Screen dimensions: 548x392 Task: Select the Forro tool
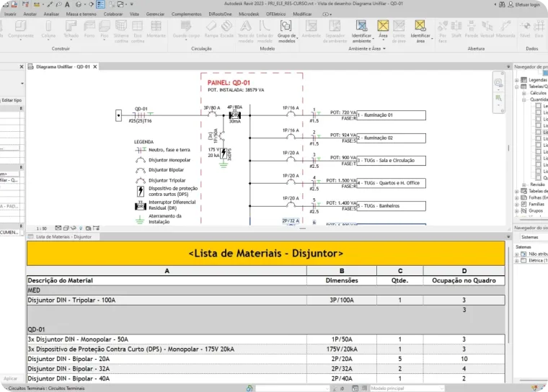click(89, 30)
